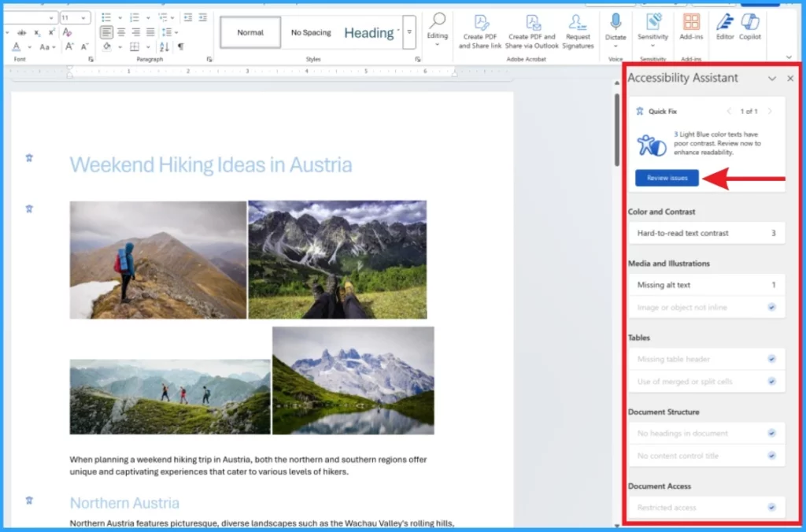Select the 'Missing table header' row

[x=706, y=359]
